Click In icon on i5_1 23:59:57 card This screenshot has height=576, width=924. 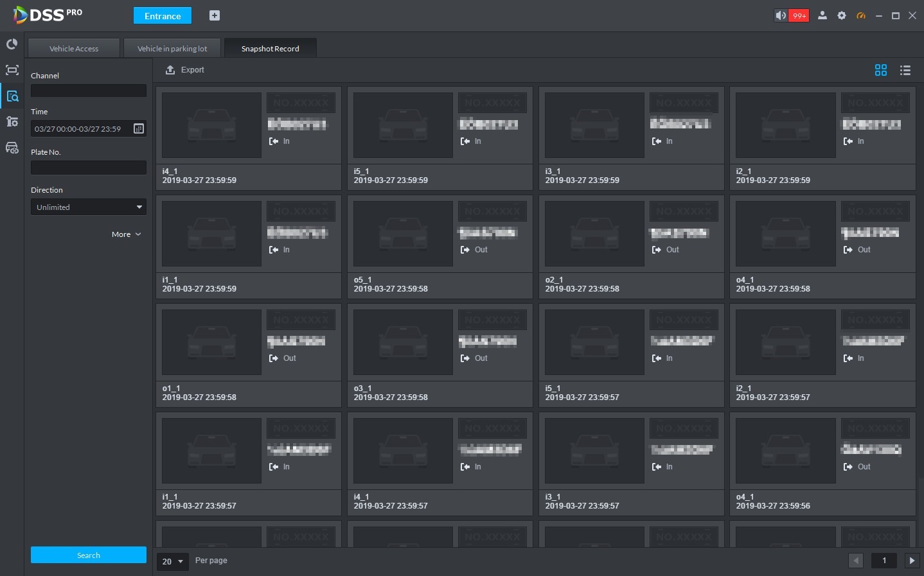point(657,358)
